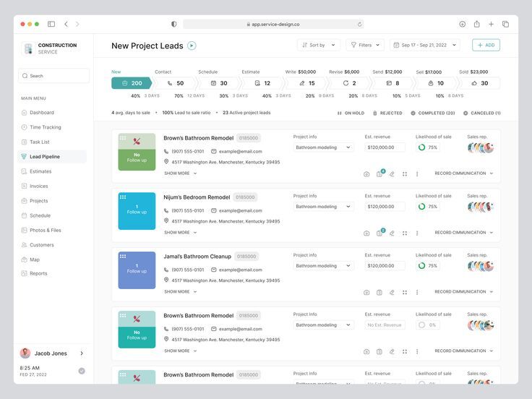The image size is (532, 399).
Task: Open RECORD COMMUNICATION on Brown's first card
Action: pos(464,173)
